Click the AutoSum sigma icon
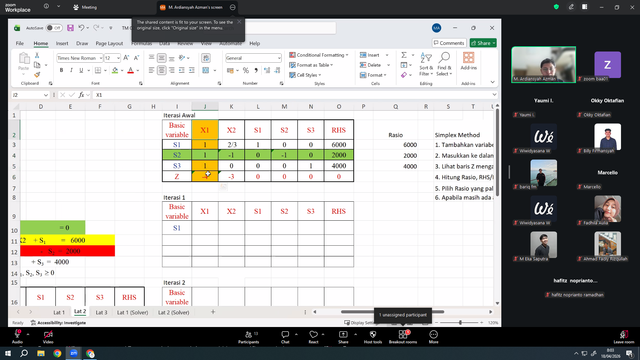 click(404, 55)
